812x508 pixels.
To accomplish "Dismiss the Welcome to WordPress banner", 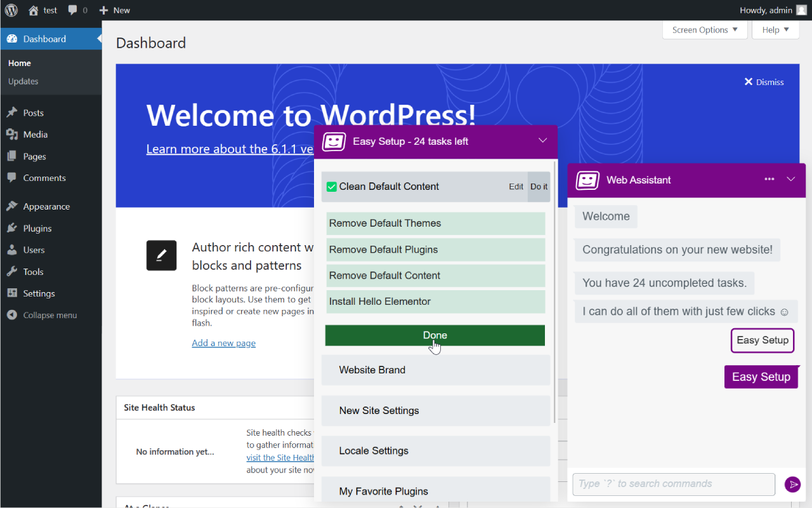I will click(764, 82).
